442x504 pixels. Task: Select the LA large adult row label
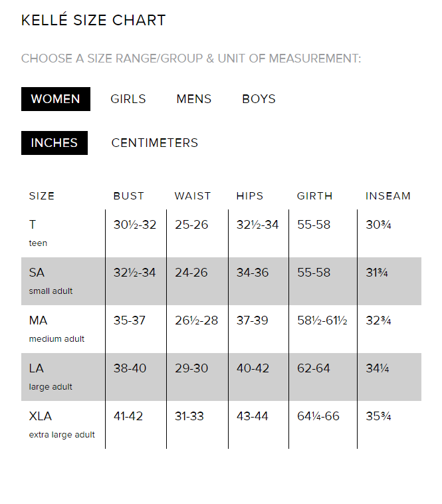(x=51, y=376)
